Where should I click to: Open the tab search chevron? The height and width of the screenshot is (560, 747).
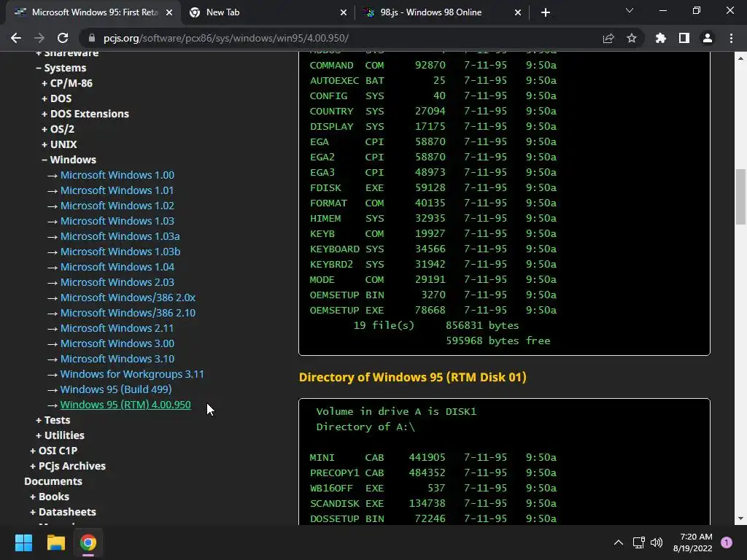pos(630,10)
